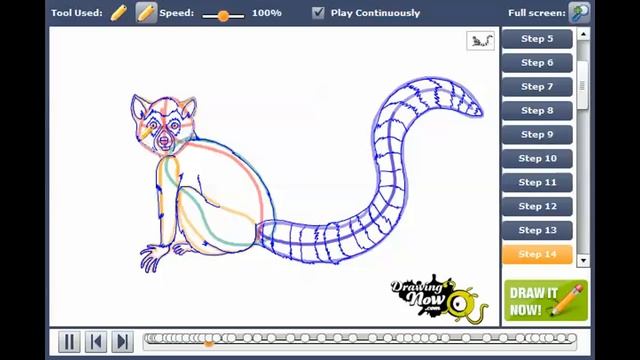Jump to Step 11
This screenshot has width=640, height=360.
click(x=537, y=182)
